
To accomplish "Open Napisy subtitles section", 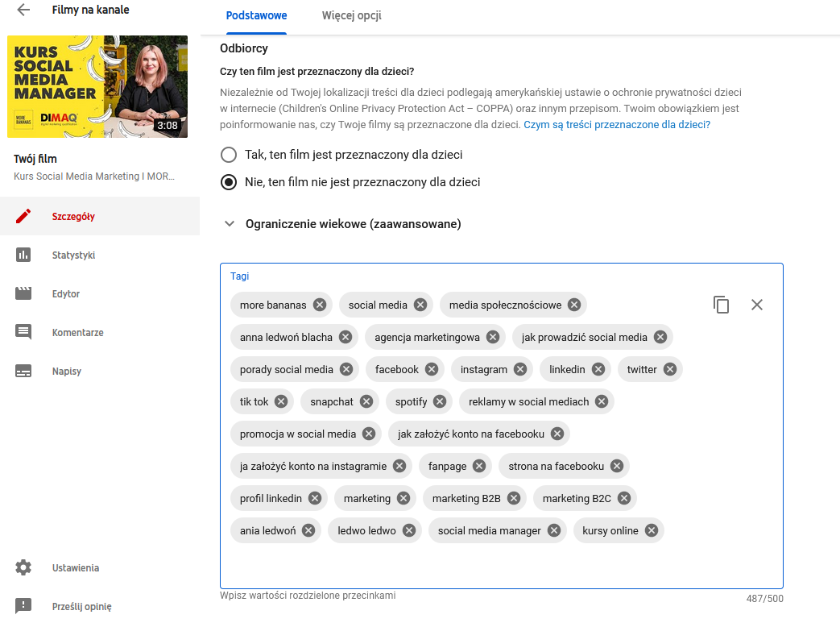I will click(x=66, y=372).
